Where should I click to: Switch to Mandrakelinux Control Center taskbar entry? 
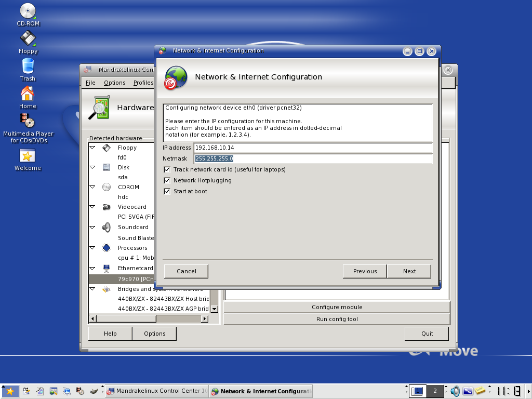(157, 391)
